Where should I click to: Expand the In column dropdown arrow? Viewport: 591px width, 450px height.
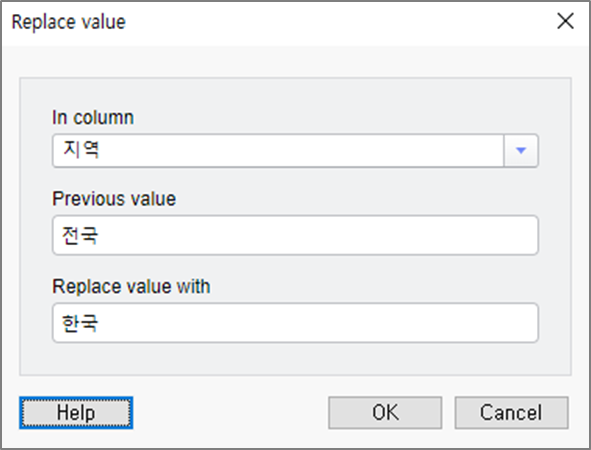(521, 151)
